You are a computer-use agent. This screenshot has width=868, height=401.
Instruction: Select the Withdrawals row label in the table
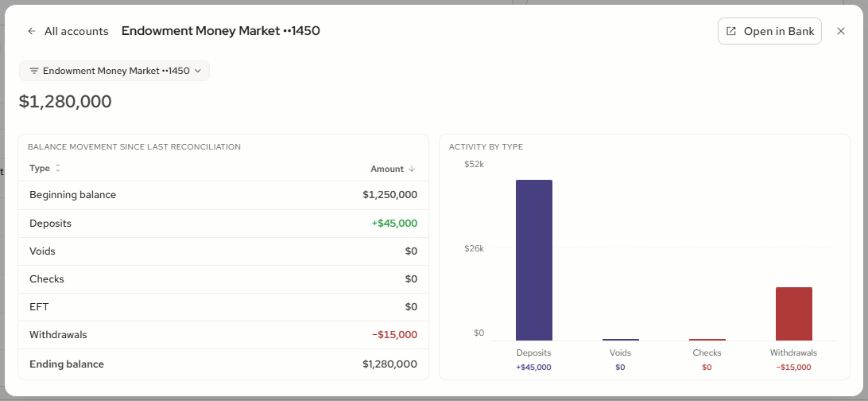click(58, 334)
